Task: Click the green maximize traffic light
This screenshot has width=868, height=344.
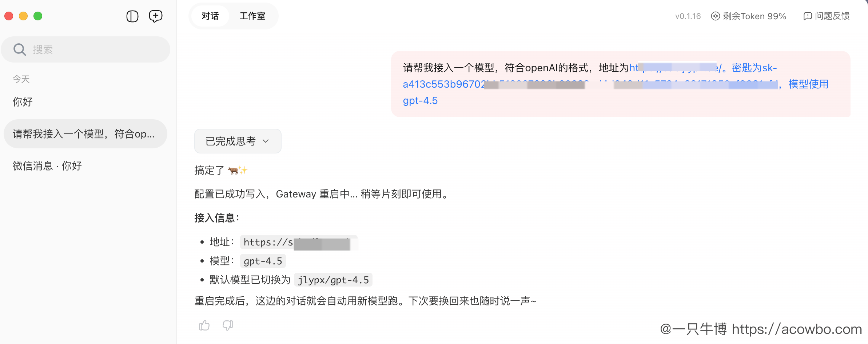Action: click(38, 16)
